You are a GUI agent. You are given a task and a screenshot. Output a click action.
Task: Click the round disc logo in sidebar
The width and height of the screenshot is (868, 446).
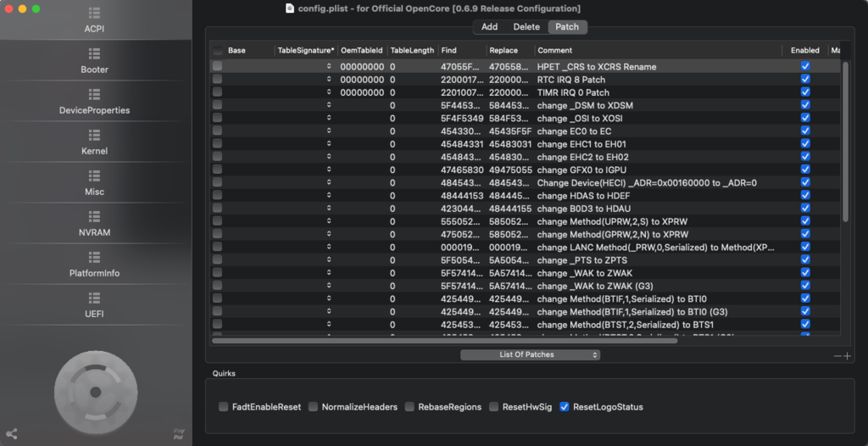tap(96, 393)
